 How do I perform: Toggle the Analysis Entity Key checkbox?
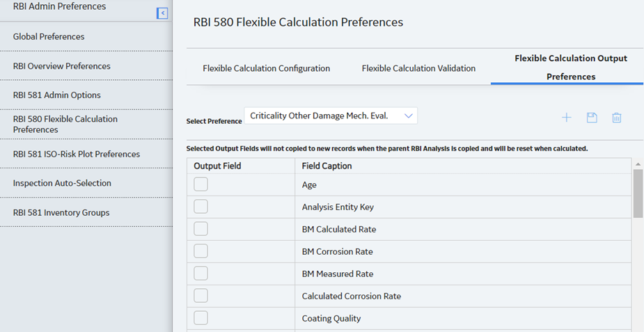201,207
